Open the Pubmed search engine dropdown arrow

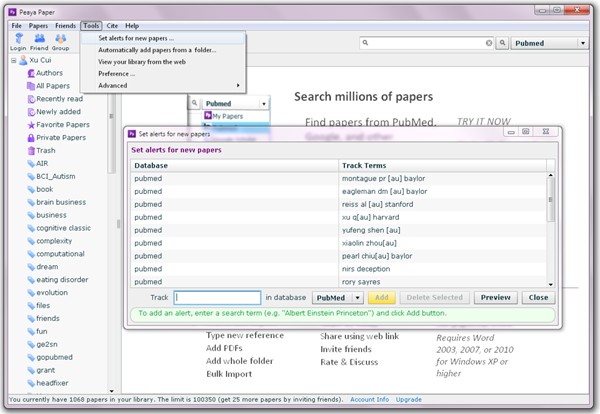tap(582, 43)
